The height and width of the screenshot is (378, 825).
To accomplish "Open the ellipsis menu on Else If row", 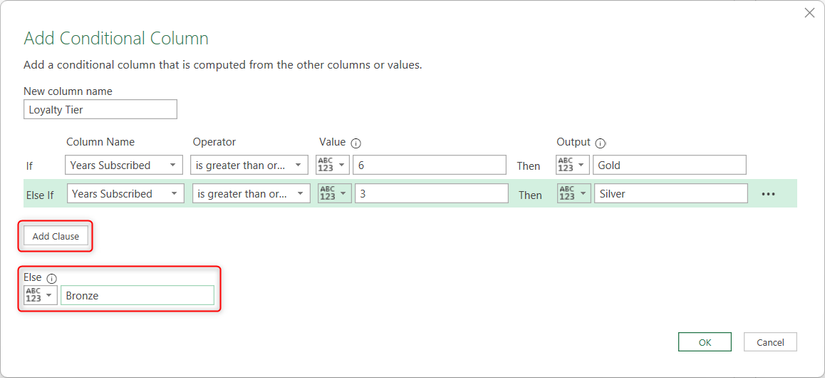I will click(x=768, y=194).
